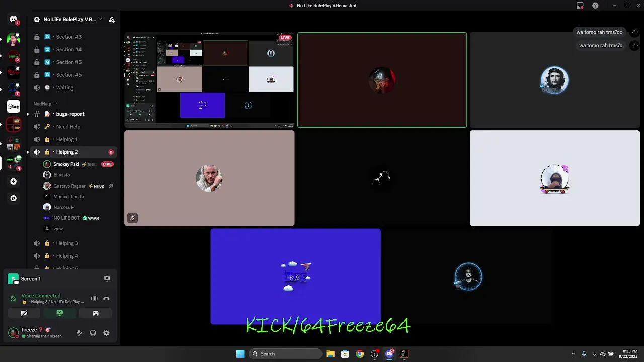
Task: Open Discord help question mark icon
Action: pyautogui.click(x=595, y=5)
